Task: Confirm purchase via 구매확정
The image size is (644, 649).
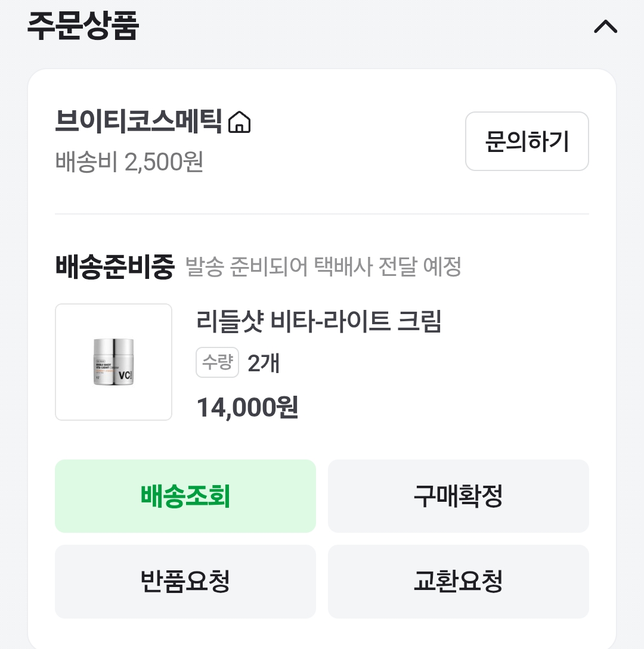Action: pos(458,496)
